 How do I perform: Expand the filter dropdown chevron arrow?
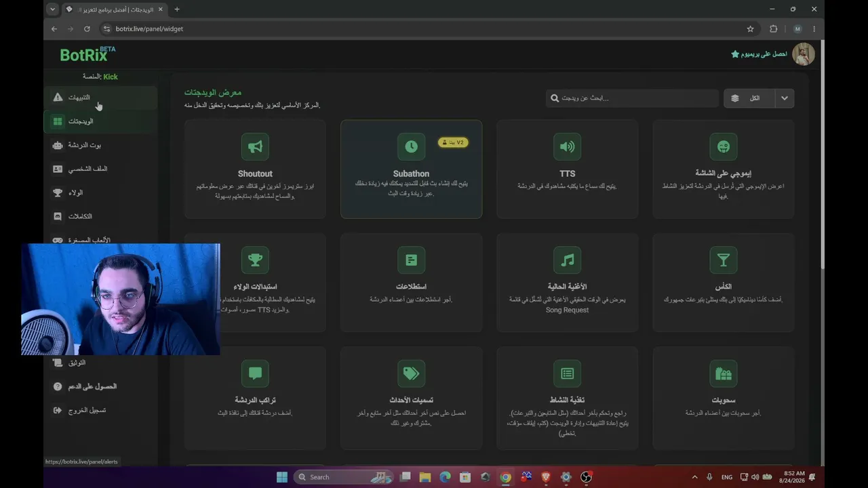(x=785, y=98)
